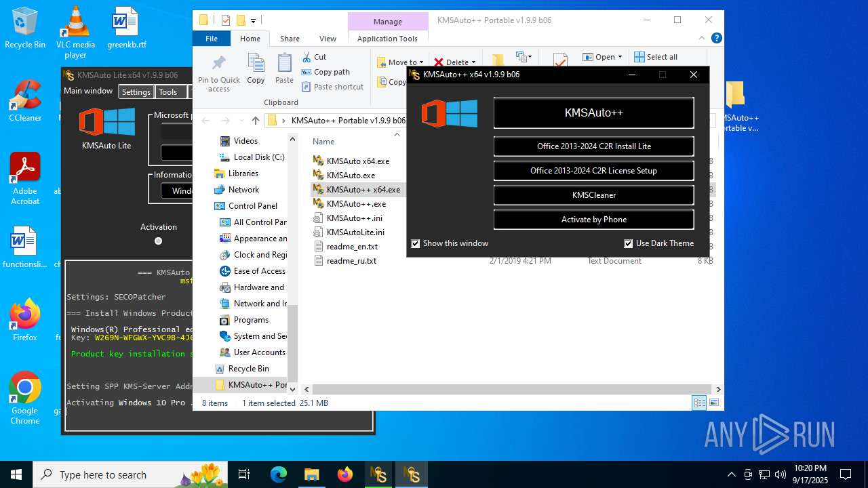This screenshot has height=488, width=868.
Task: Sort files by the Name column header
Action: pos(323,142)
